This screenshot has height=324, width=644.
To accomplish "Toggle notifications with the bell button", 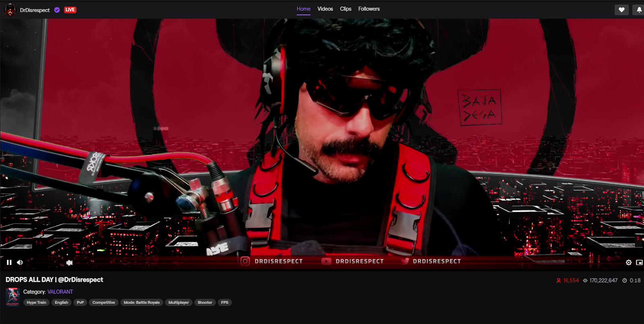I will tap(639, 10).
